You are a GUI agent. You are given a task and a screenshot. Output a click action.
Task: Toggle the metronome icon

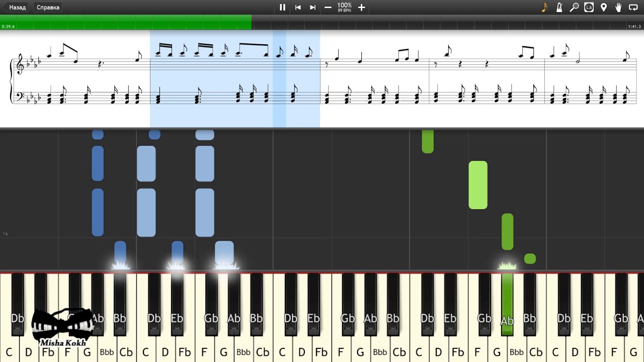[559, 8]
